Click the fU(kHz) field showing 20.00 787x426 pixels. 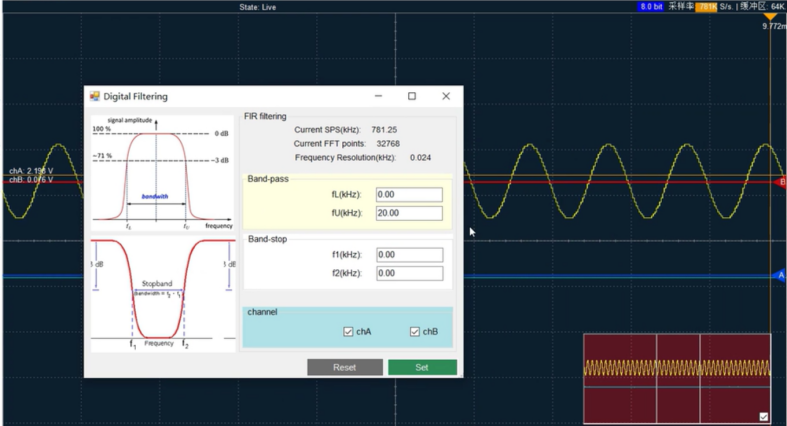(409, 213)
